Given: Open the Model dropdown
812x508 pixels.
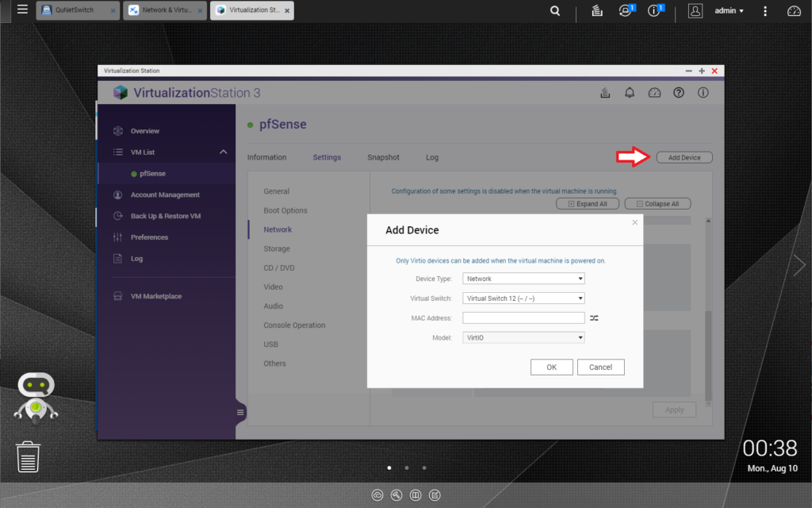Looking at the screenshot, I should click(523, 338).
